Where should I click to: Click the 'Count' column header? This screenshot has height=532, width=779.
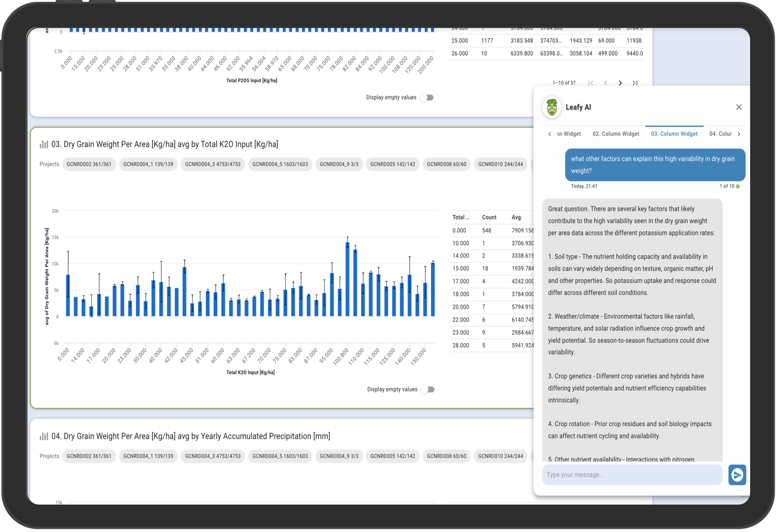pos(489,218)
